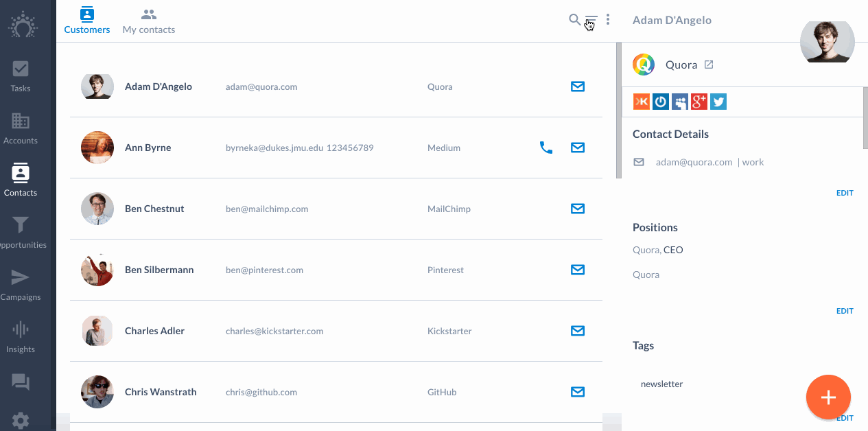Call Ann Byrne using phone icon

[x=546, y=148]
